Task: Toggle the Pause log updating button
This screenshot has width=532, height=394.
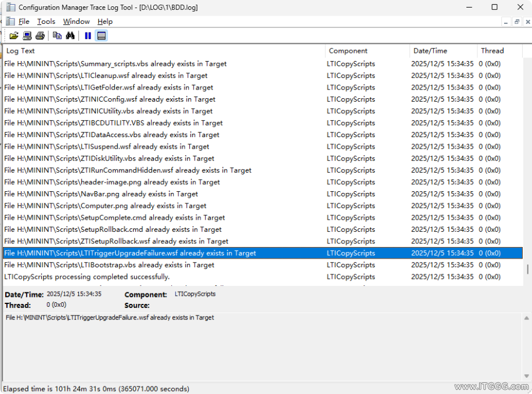Action: pyautogui.click(x=88, y=35)
